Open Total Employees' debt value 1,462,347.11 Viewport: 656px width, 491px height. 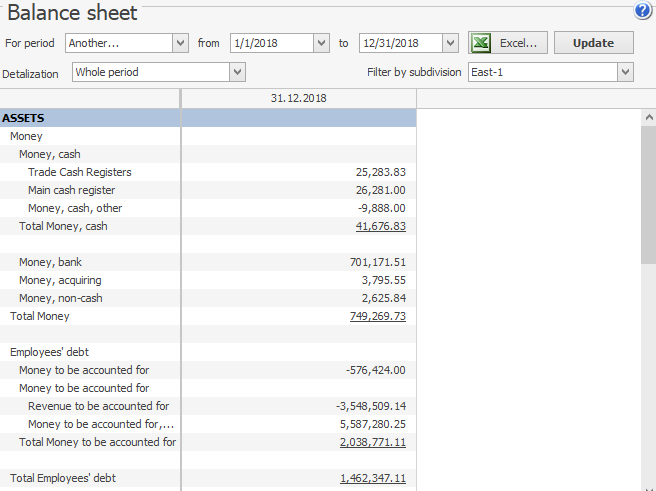coord(372,479)
